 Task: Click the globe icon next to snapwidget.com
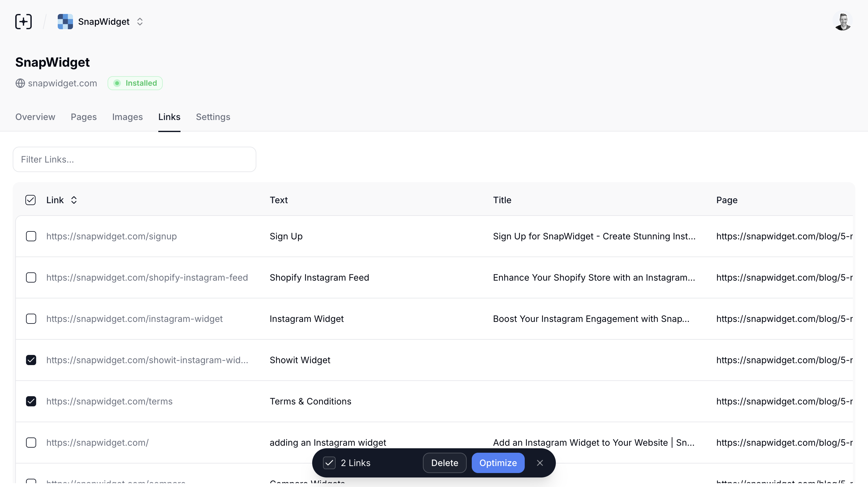[x=20, y=83]
